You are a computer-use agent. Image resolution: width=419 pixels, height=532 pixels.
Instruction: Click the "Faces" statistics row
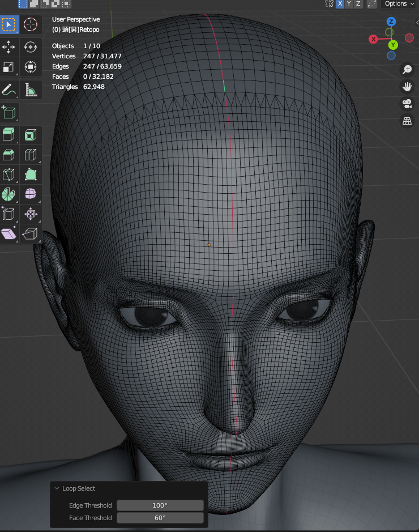[x=83, y=76]
